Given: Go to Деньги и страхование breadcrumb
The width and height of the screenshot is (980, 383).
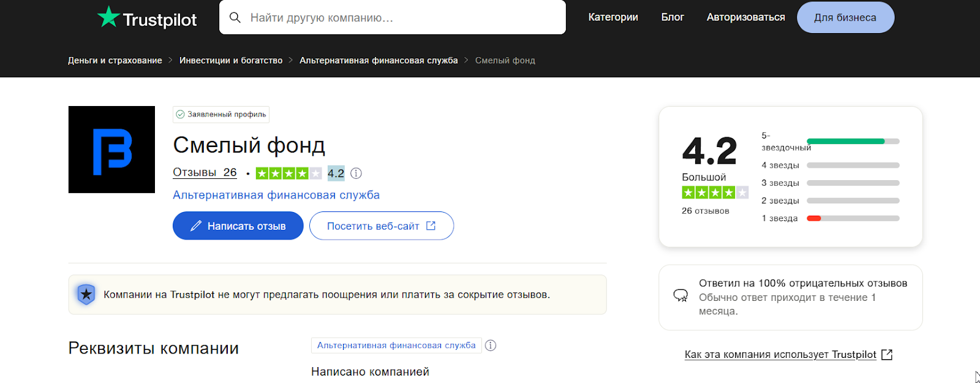Looking at the screenshot, I should tap(115, 60).
